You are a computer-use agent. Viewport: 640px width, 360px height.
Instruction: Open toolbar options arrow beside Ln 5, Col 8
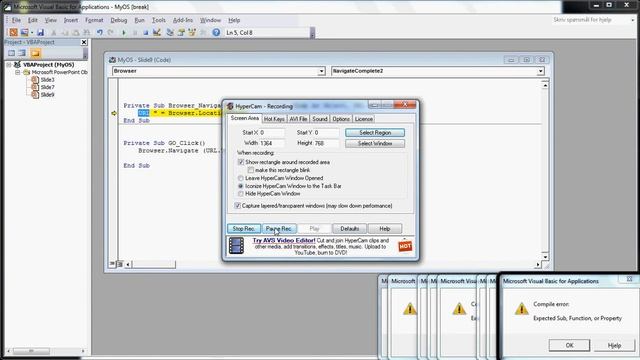tap(312, 33)
